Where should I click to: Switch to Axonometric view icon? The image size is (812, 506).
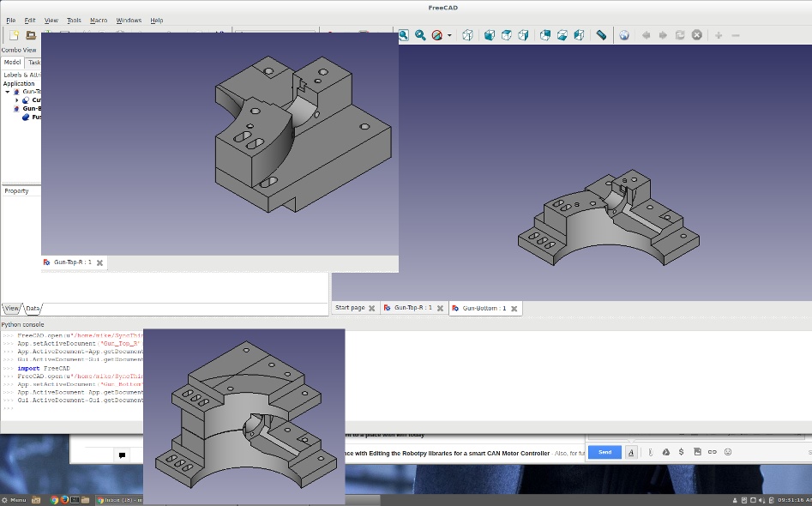(x=467, y=35)
